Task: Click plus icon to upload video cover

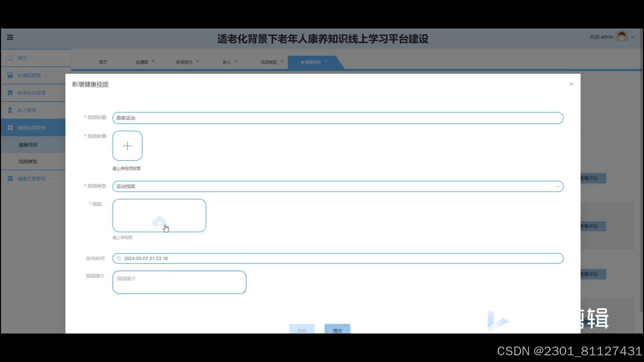Action: (127, 146)
